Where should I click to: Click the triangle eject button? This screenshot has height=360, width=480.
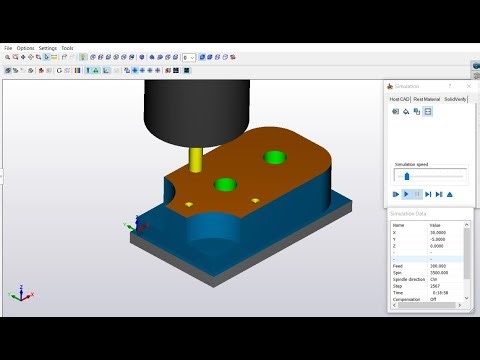[x=450, y=194]
